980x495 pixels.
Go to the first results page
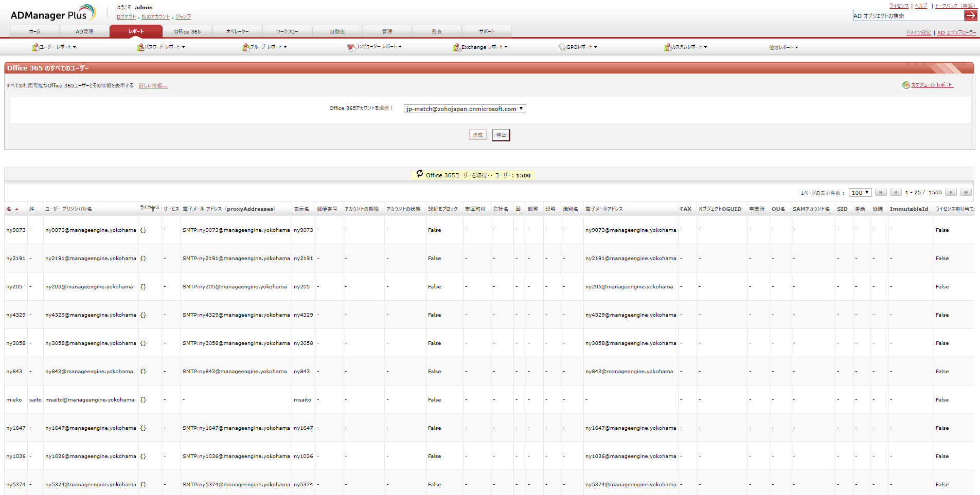point(881,192)
